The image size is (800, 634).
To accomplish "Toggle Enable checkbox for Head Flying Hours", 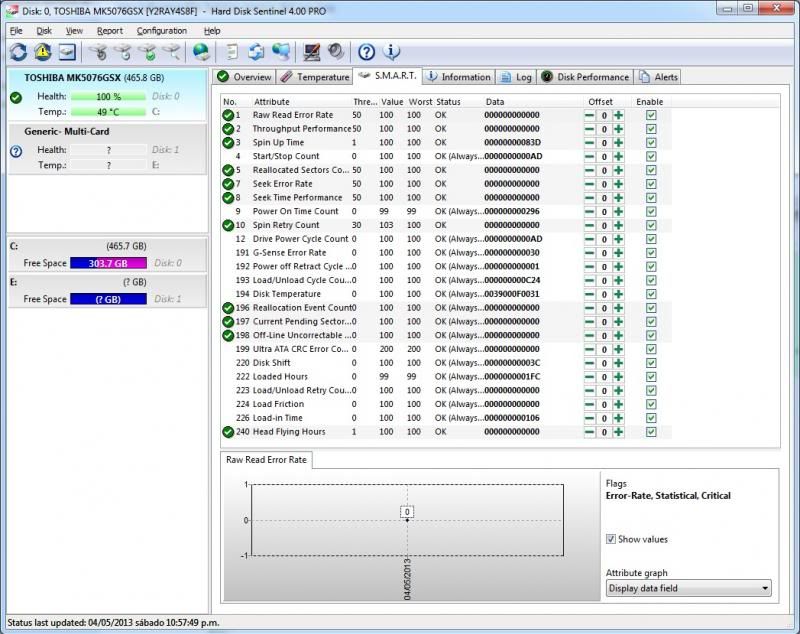I will (651, 432).
